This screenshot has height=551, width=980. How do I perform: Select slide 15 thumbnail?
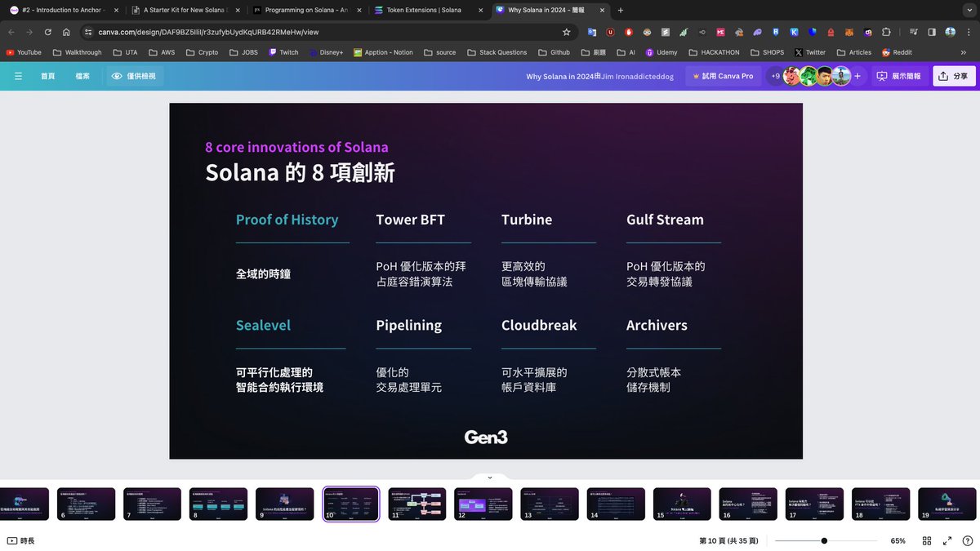(x=682, y=504)
